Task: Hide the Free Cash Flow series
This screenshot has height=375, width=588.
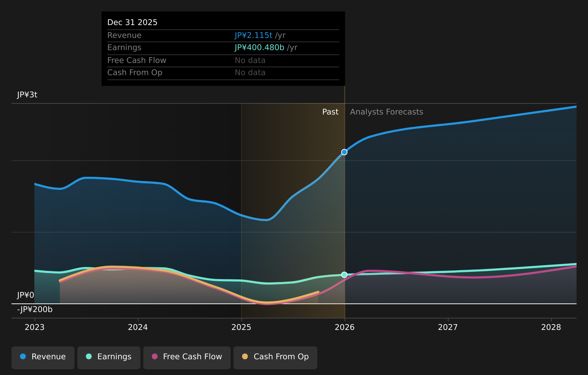Action: tap(187, 357)
